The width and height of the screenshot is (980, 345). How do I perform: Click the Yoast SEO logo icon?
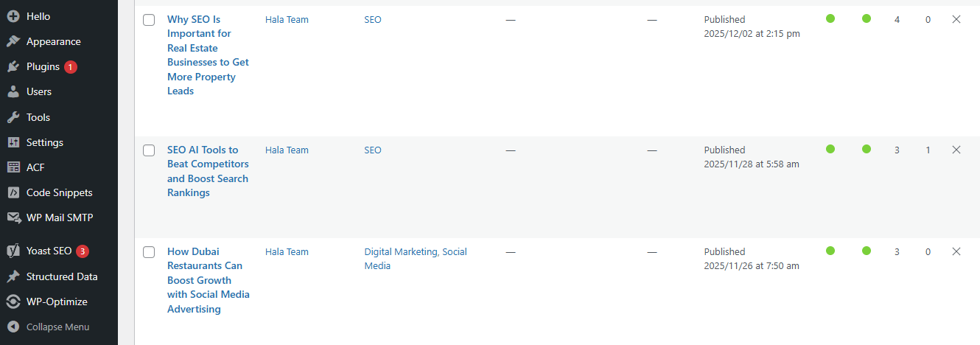13,251
